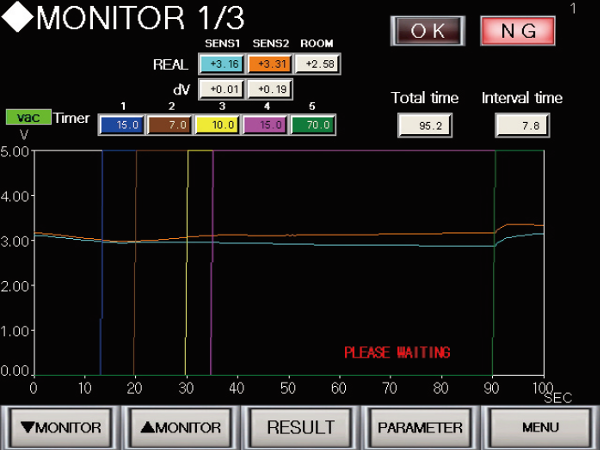Screen dimensions: 600x450
Task: Open the PARAMETER screen
Action: 420,427
